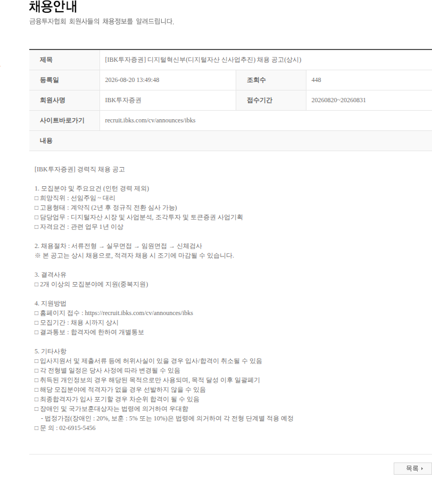Viewport: 432px width, 504px height.
Task: Select the 자격요건 관련 업무 1년 이상 line
Action: [79, 227]
